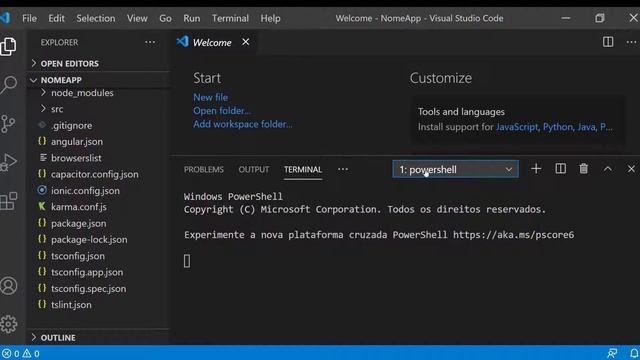
Task: Open notifications bell in status bar
Action: (x=634, y=353)
